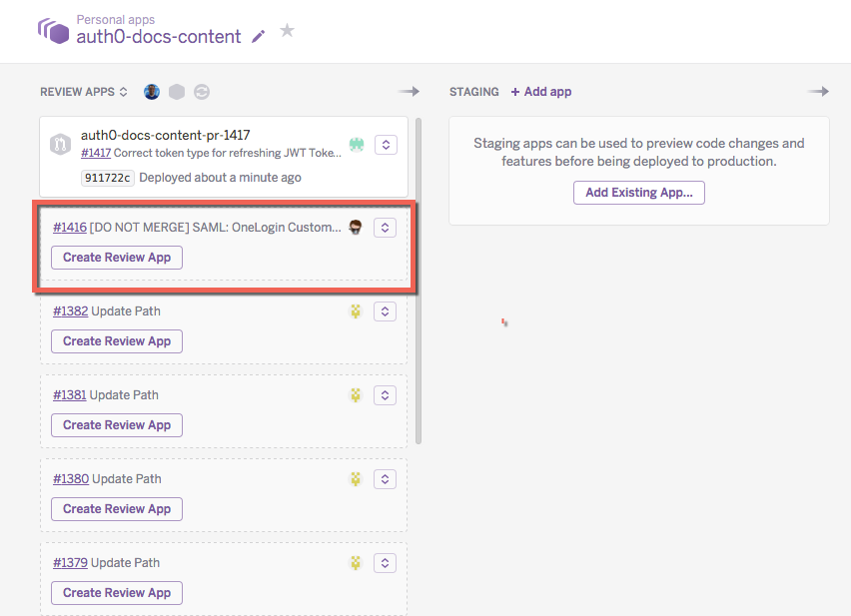Expand options for #1380 pull request
This screenshot has height=616, width=851.
(x=385, y=479)
